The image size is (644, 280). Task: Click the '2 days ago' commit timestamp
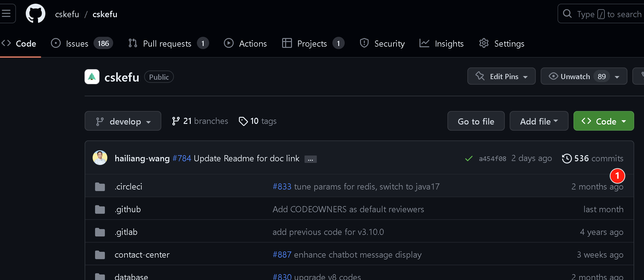coord(531,158)
